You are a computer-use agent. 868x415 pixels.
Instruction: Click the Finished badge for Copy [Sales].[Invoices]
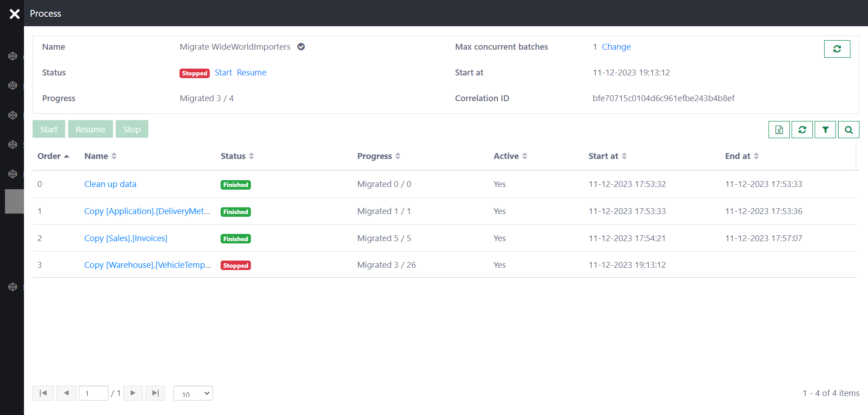click(x=236, y=239)
